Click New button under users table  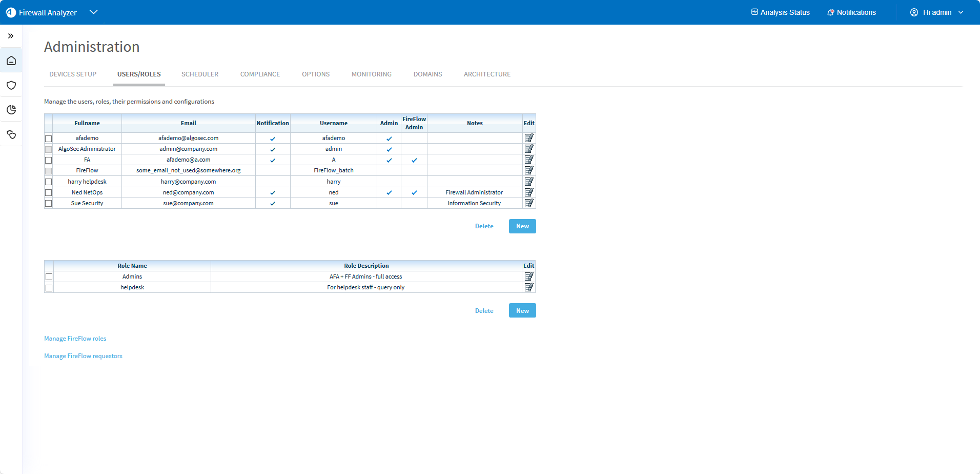(522, 226)
